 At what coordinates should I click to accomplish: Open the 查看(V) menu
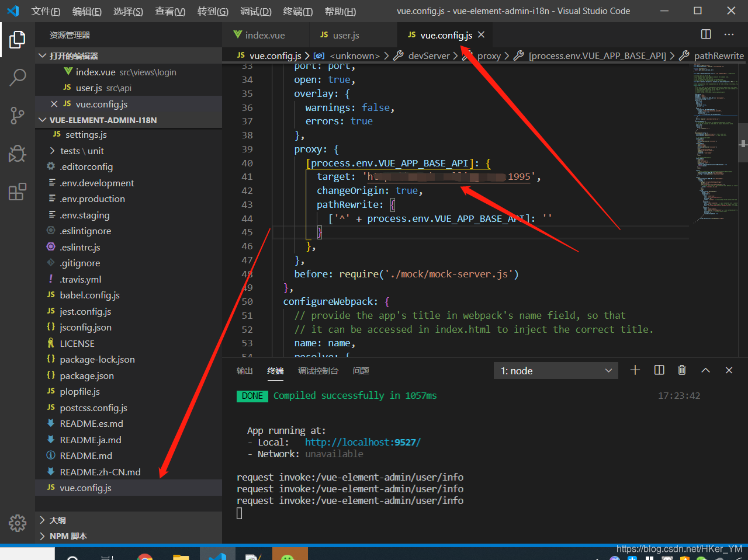click(x=170, y=11)
